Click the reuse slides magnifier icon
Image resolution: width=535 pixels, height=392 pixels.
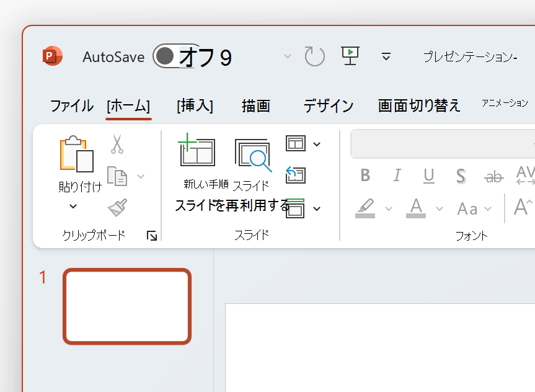click(253, 155)
